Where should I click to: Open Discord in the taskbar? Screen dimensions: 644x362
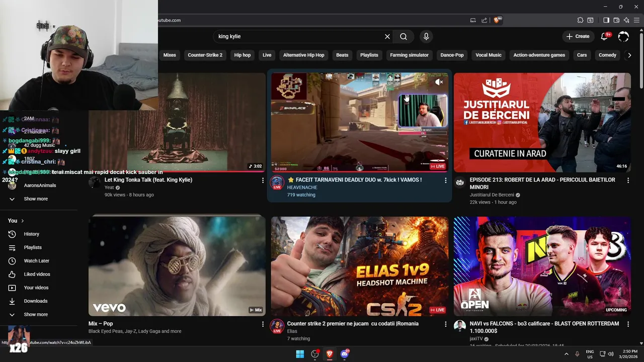[x=345, y=354]
